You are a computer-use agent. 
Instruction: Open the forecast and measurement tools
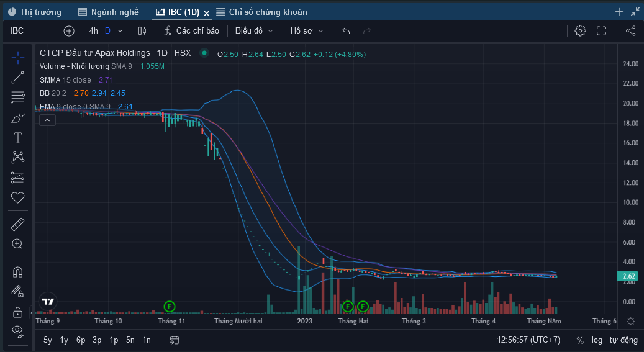(17, 178)
